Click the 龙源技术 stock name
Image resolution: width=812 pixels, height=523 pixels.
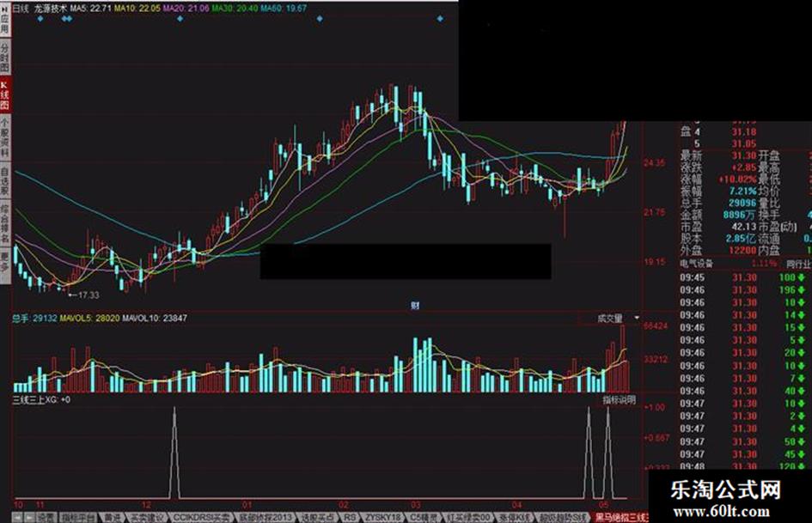(x=50, y=9)
